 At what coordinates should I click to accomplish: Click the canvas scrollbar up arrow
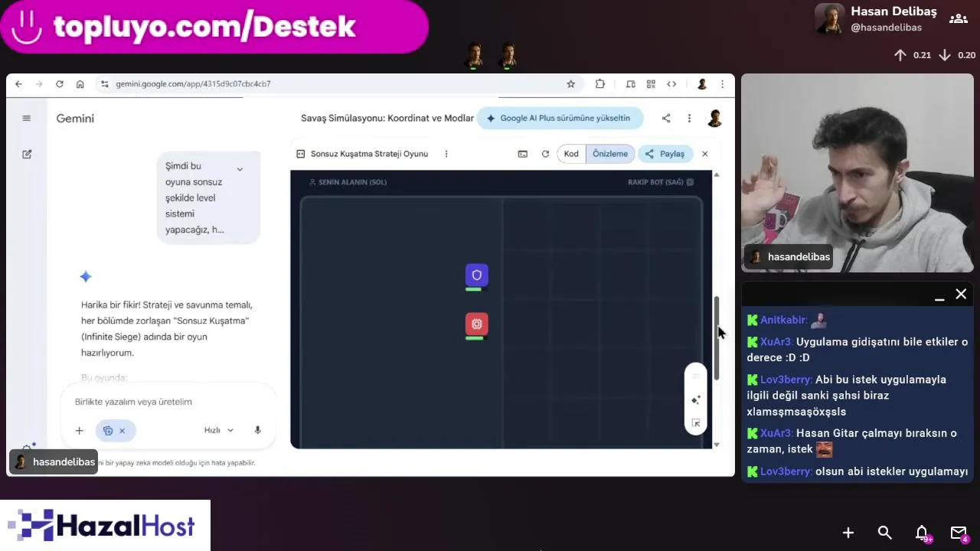click(x=717, y=175)
